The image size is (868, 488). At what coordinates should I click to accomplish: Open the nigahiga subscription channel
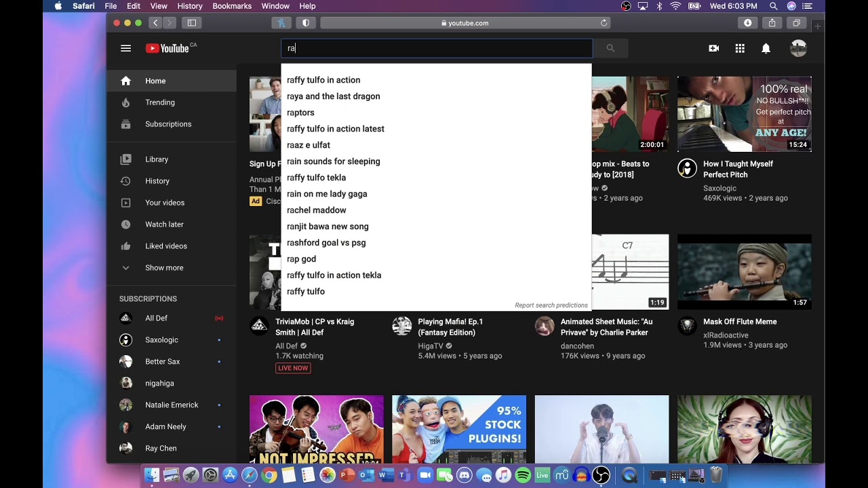(172, 383)
